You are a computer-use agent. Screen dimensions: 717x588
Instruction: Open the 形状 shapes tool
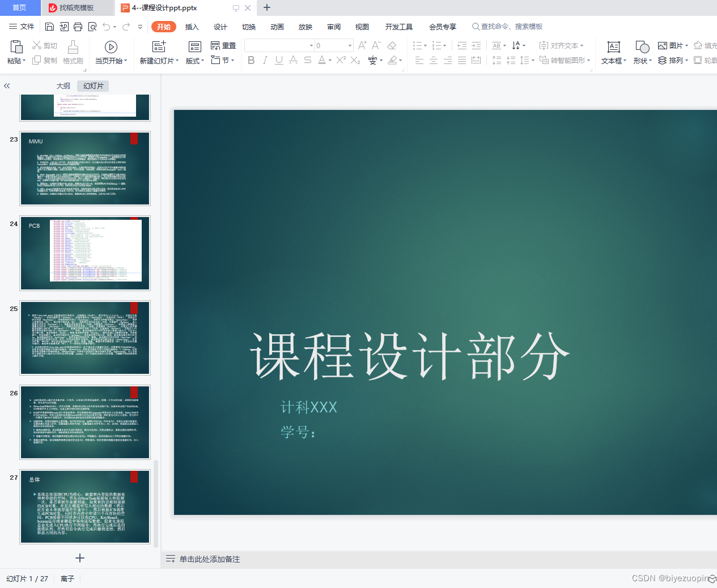[640, 52]
